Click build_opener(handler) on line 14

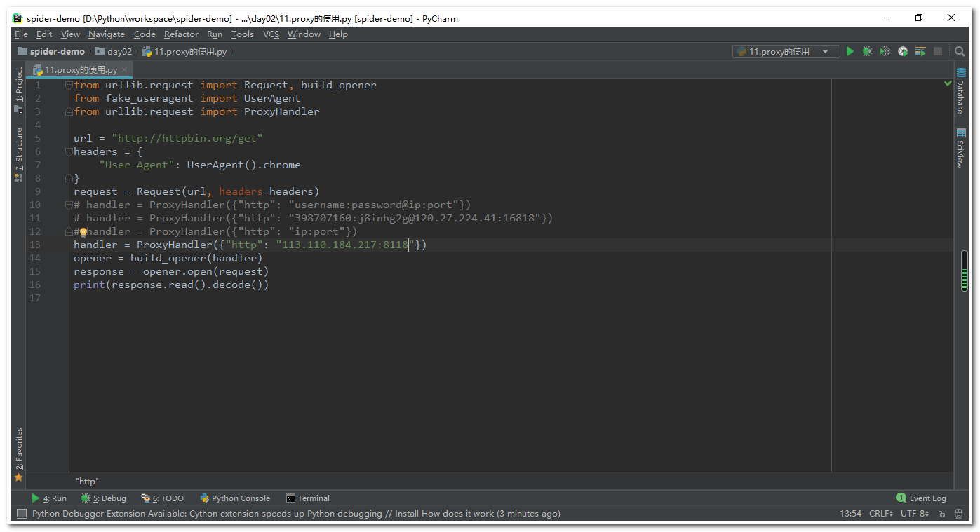click(196, 258)
